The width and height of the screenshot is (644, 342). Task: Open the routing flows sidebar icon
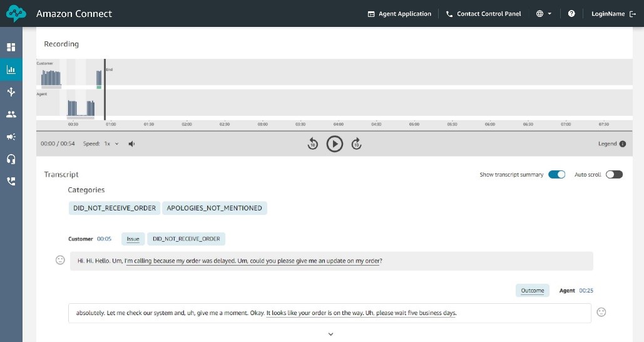tap(11, 91)
